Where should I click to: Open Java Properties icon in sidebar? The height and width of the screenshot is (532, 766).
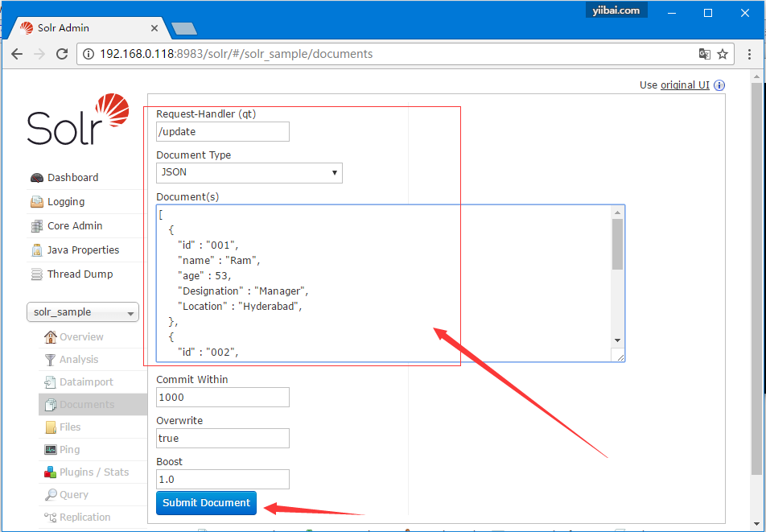36,250
